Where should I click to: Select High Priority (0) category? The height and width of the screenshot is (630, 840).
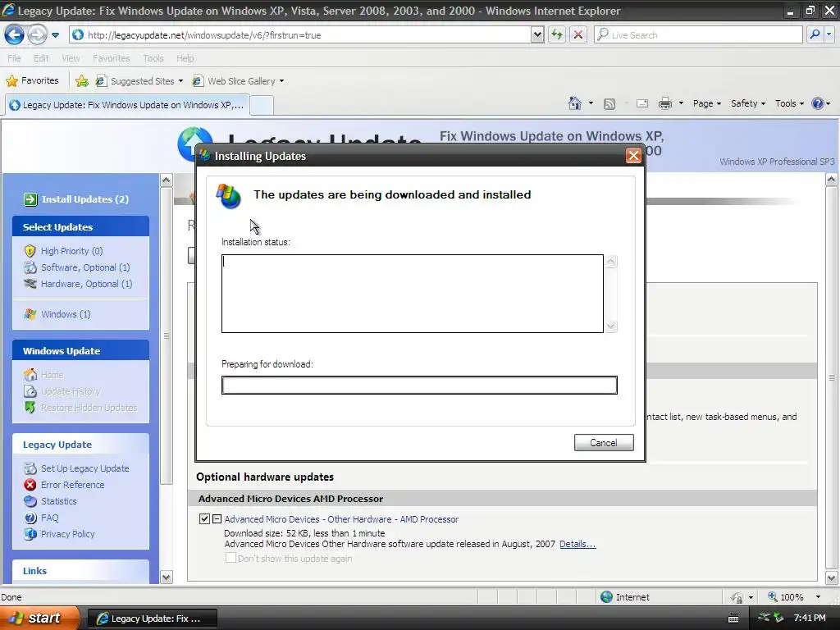coord(72,251)
